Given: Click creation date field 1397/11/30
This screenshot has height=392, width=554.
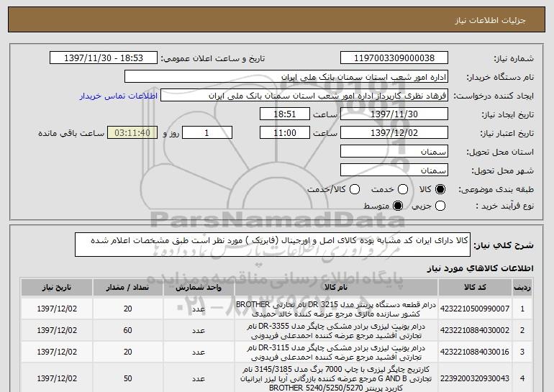Looking at the screenshot, I should [394, 114].
